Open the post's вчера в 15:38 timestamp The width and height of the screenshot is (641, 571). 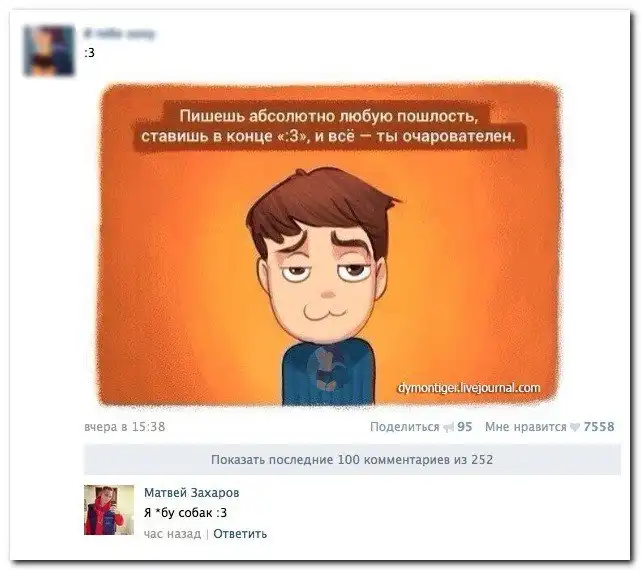[x=125, y=427]
